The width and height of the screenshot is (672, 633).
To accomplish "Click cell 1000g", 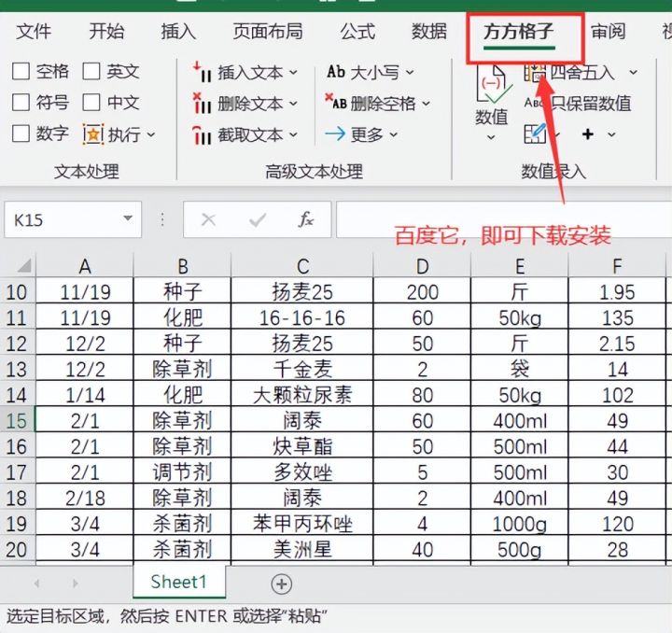I will 520,524.
